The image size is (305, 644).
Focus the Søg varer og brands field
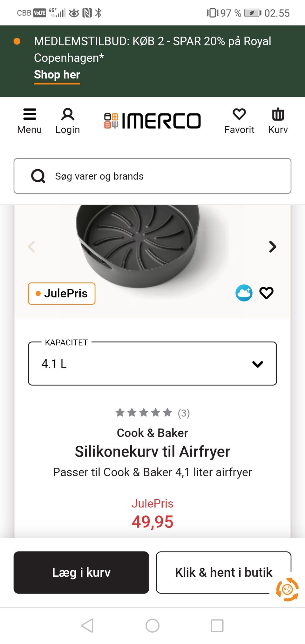coord(165,176)
